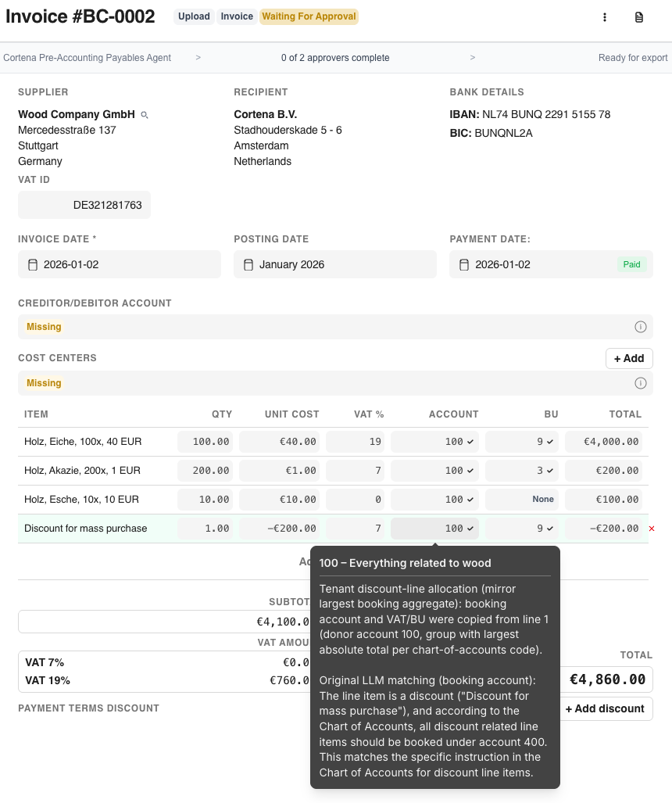Click the Missing creditor/debitor account field
This screenshot has width=672, height=803.
tap(335, 327)
